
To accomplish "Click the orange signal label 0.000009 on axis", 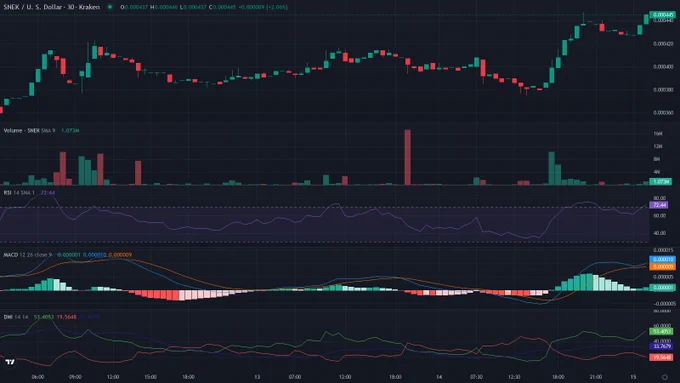I will click(x=662, y=266).
